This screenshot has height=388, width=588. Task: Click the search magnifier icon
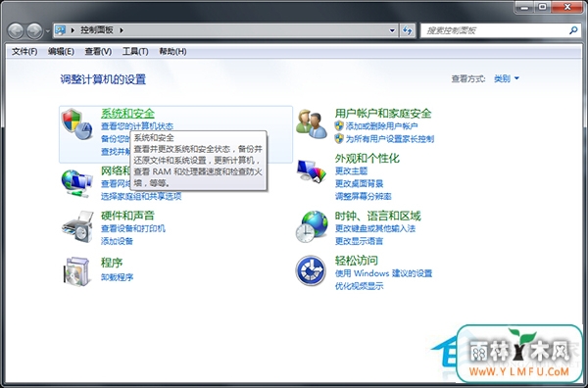click(x=573, y=30)
